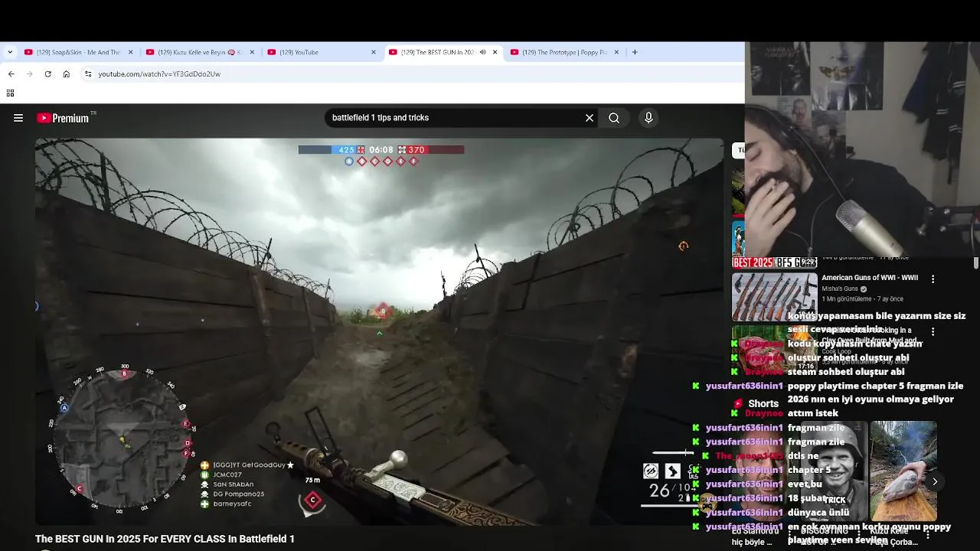The height and width of the screenshot is (551, 980).
Task: Go forward in browser history
Action: tap(29, 73)
